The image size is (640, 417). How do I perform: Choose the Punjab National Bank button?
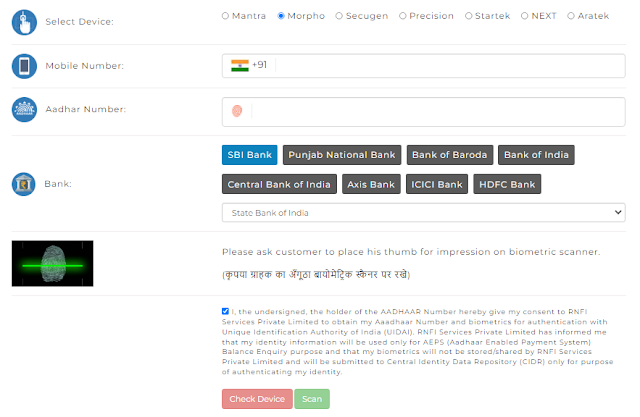(x=342, y=155)
